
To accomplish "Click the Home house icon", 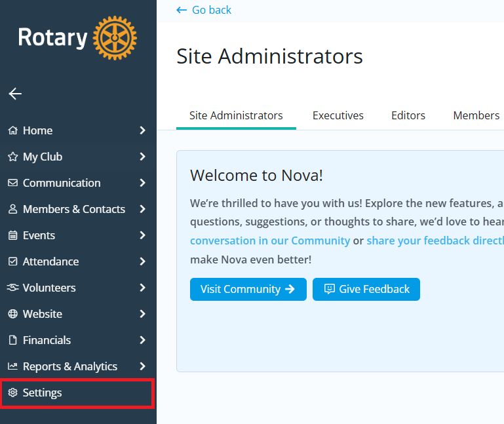I will [x=13, y=130].
